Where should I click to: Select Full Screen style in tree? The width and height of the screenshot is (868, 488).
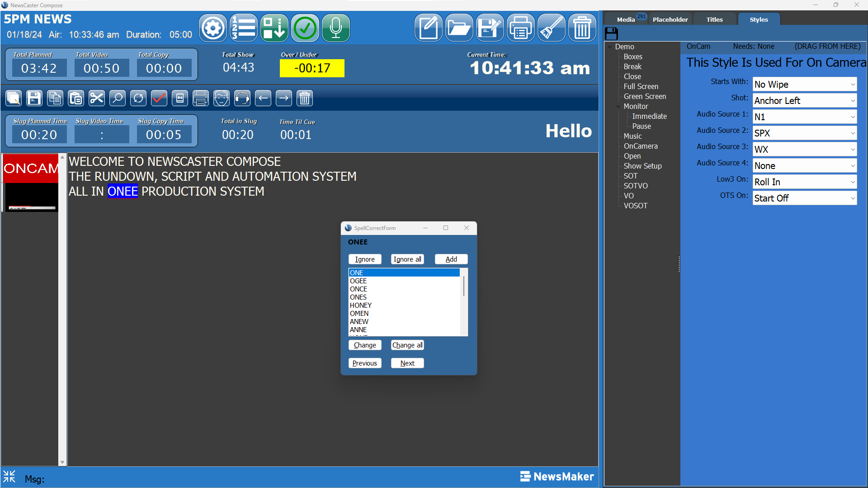(x=641, y=86)
